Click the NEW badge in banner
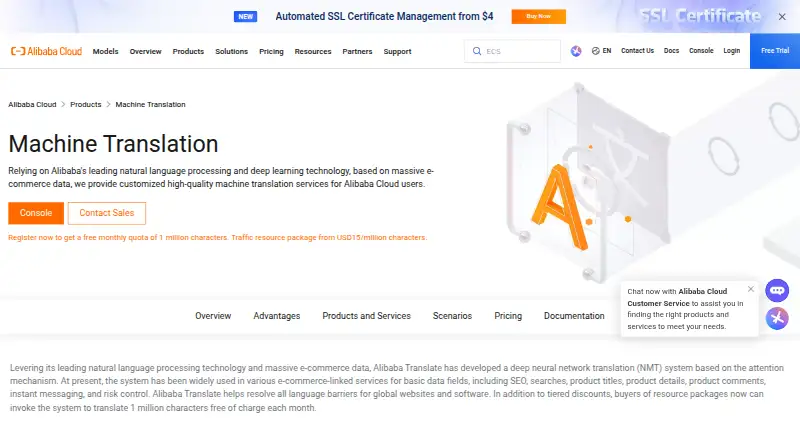 245,16
